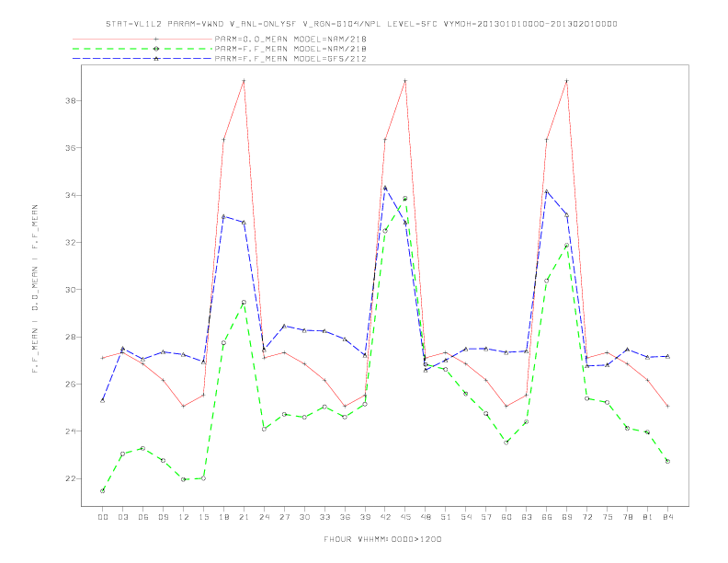This screenshot has width=728, height=563.
Task: Click the green circle peak at hour 21
Action: pos(244,303)
